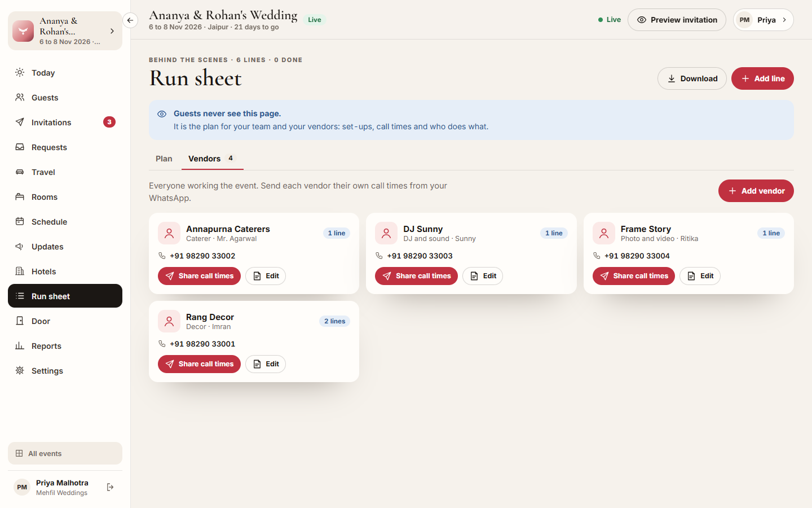Switch to the Plan tab
The height and width of the screenshot is (508, 812).
click(x=164, y=159)
